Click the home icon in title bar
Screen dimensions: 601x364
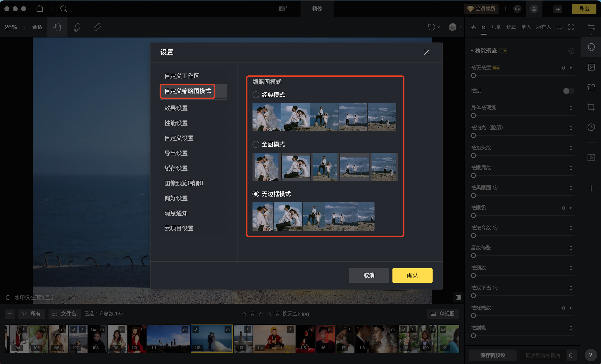tap(39, 9)
